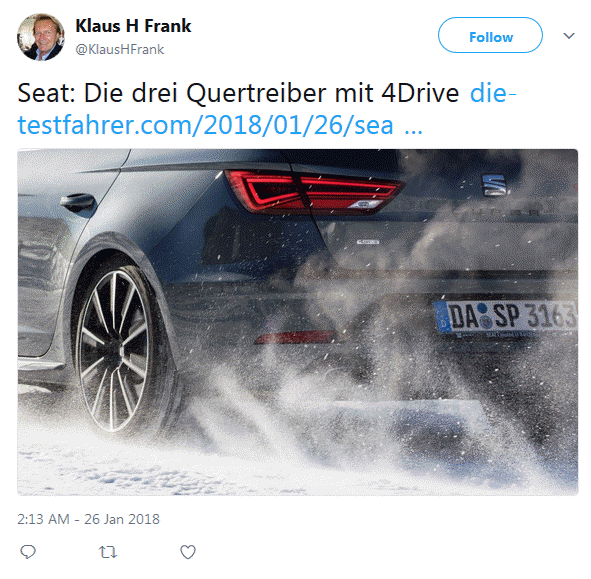Visit the @KlausHFrank handle link
The image size is (591, 579).
pyautogui.click(x=120, y=49)
